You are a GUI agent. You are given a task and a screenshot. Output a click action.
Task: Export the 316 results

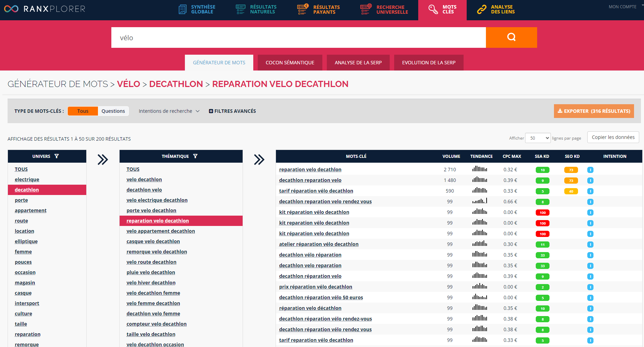(x=594, y=111)
